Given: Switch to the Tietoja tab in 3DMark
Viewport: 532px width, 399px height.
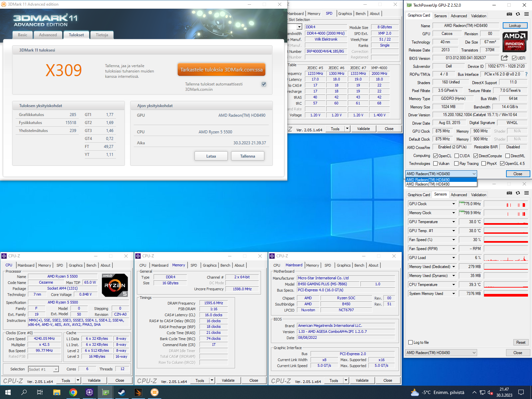Looking at the screenshot, I should point(102,35).
